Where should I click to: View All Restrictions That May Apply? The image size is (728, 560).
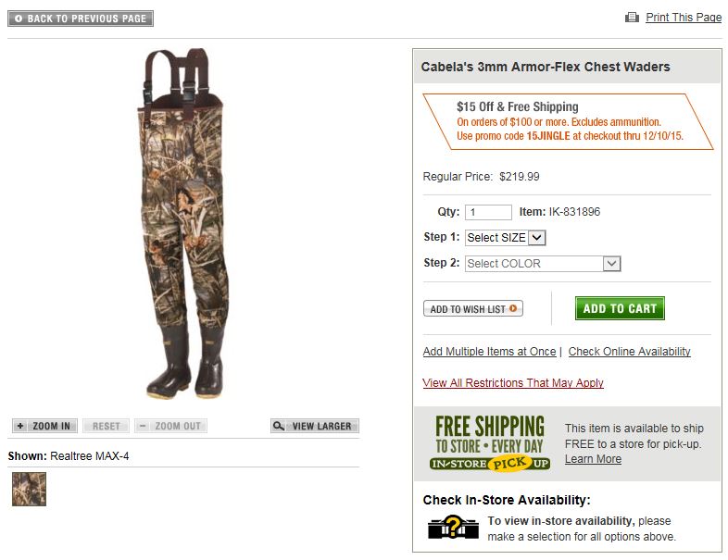(x=513, y=383)
